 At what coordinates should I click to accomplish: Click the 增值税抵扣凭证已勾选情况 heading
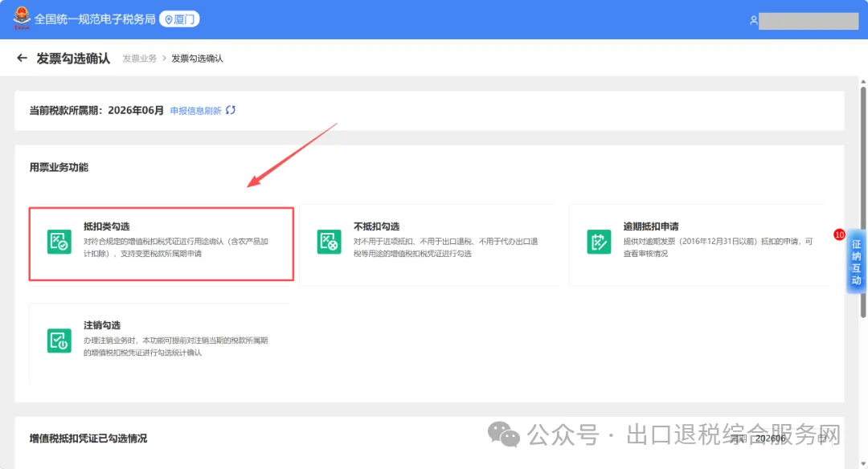(x=88, y=438)
